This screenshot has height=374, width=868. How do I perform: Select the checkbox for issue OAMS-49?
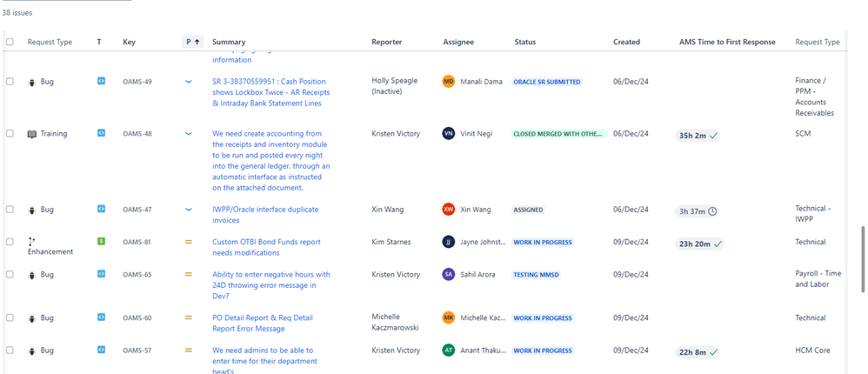(10, 82)
